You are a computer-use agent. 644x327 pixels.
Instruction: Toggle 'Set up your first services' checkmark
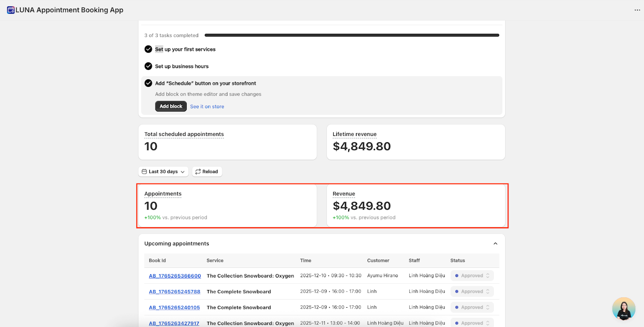pyautogui.click(x=148, y=49)
